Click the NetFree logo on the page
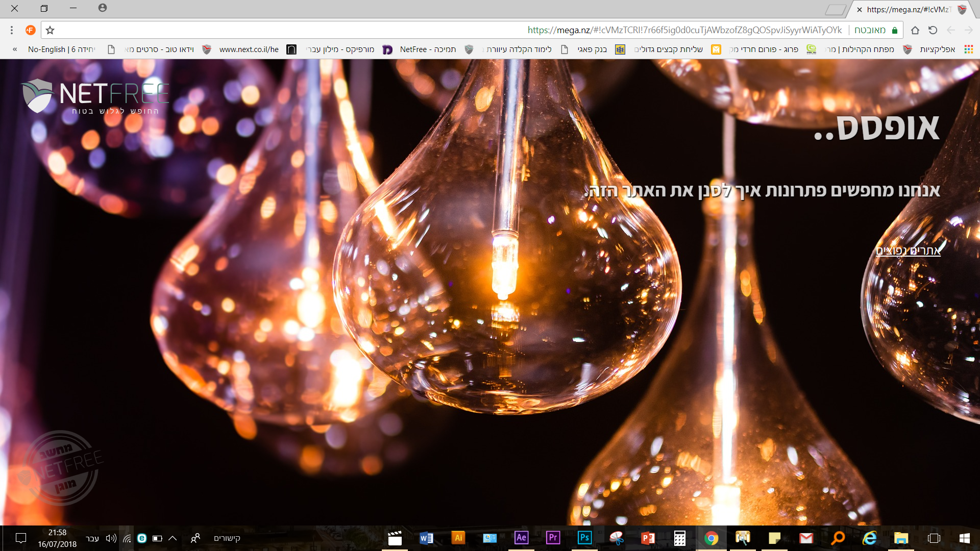980x551 pixels. (95, 96)
